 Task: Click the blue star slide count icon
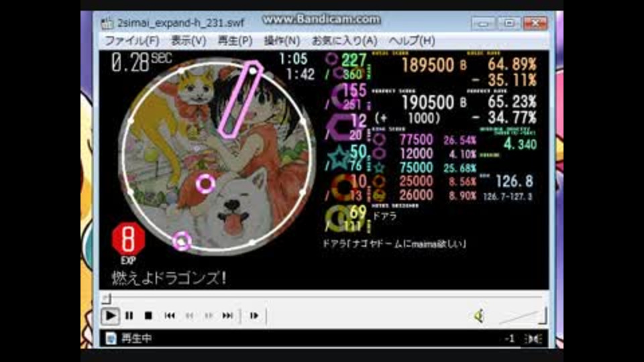339,158
